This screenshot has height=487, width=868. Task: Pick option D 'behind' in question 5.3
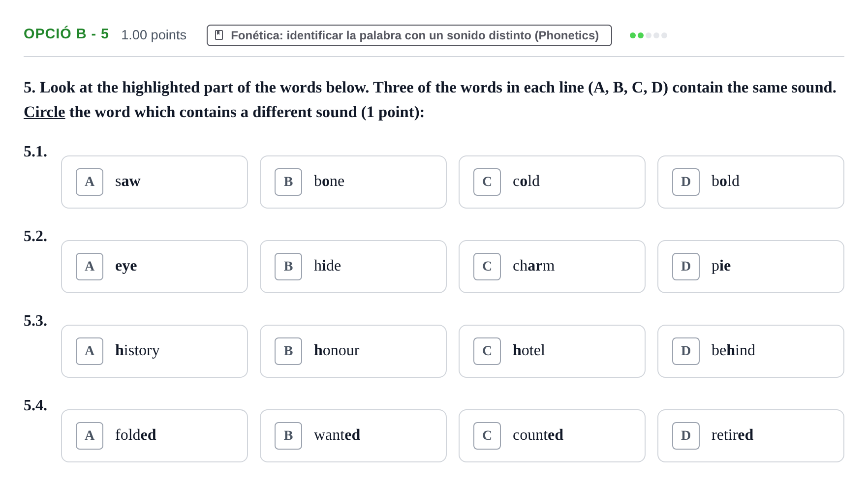(751, 351)
